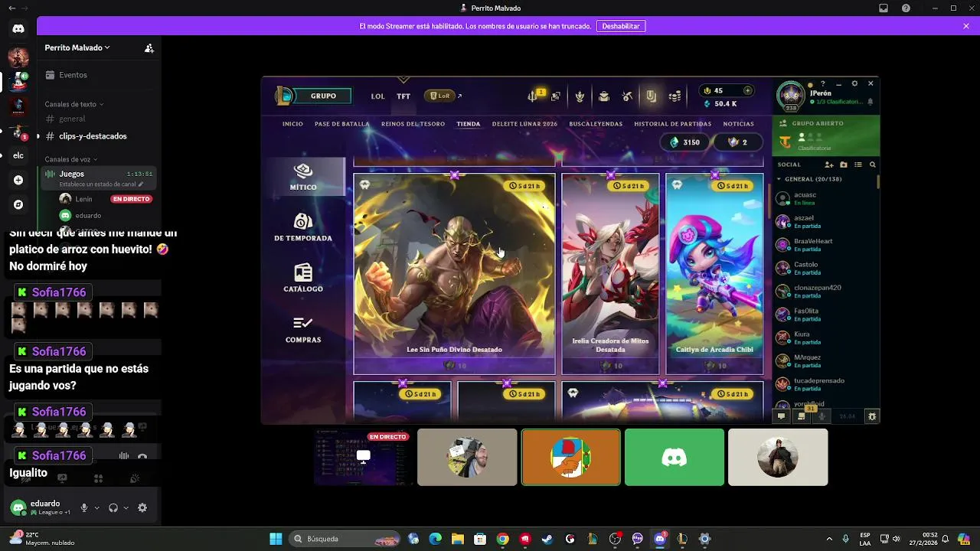Open BUSCALEYENDAS tab

click(x=596, y=124)
